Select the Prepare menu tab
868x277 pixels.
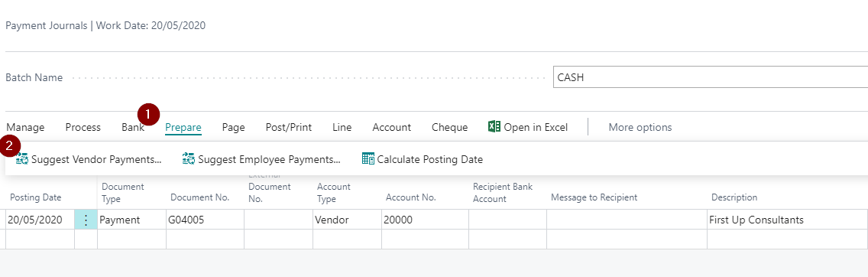click(183, 128)
